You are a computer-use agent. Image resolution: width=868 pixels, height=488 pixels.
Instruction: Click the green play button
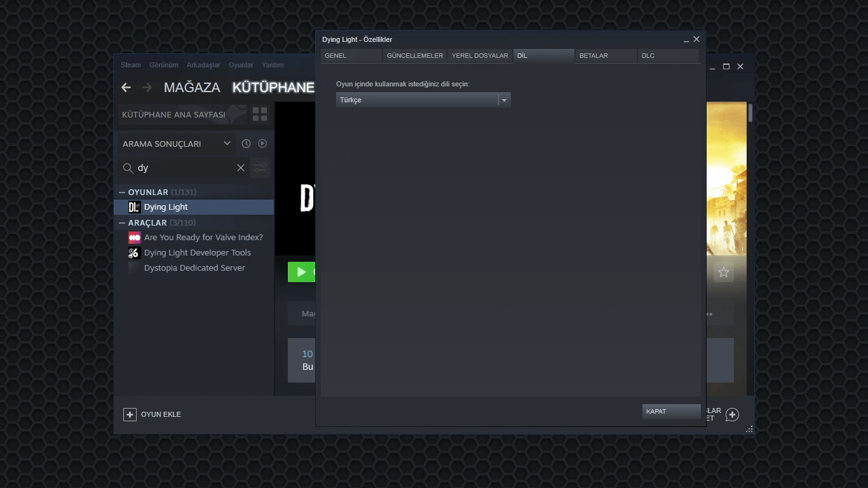[302, 272]
